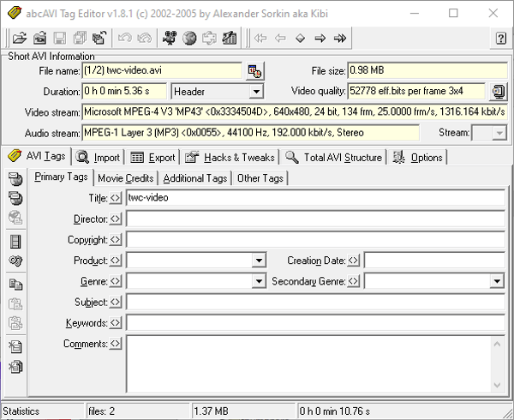Jump to last file with double right arrow
514x420 pixels.
pyautogui.click(x=340, y=39)
